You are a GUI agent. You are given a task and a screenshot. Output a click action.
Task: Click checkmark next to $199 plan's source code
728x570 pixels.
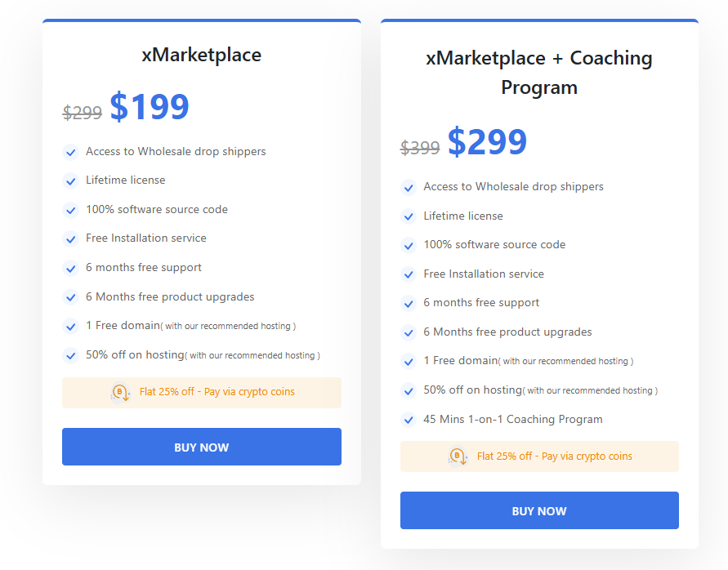(x=71, y=210)
